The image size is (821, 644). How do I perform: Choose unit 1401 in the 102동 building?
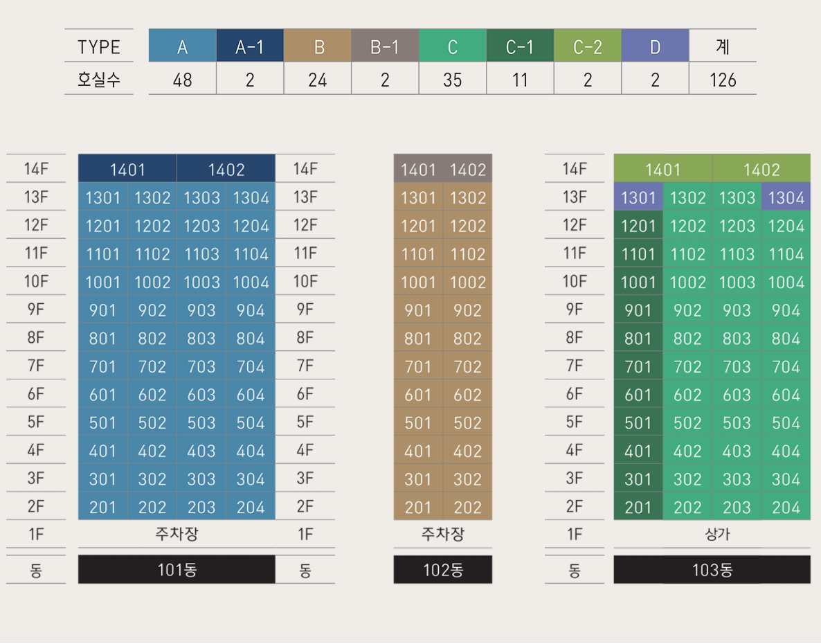click(x=418, y=170)
